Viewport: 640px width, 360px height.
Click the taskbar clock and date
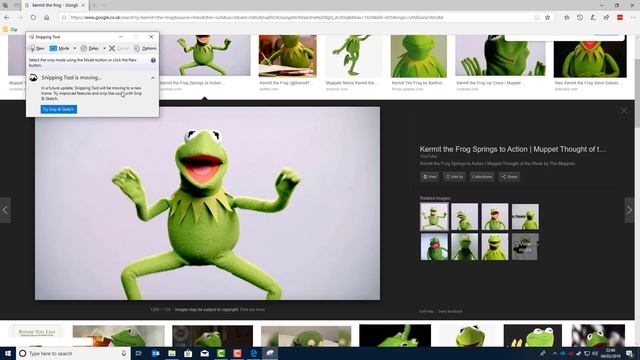[x=611, y=353]
